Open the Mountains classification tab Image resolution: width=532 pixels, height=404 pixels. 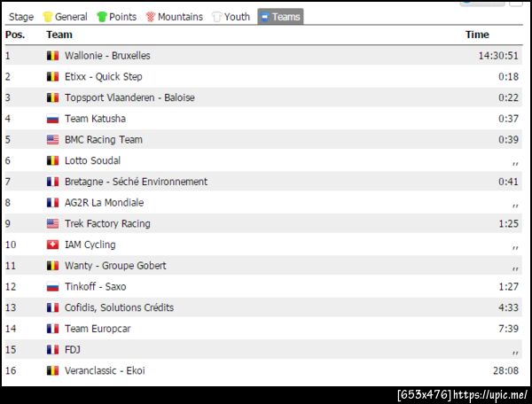tap(175, 17)
